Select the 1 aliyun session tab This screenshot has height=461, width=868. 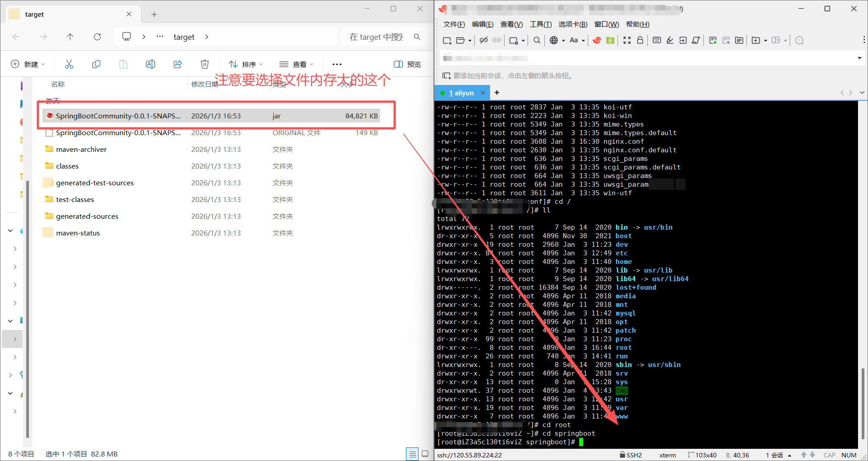click(x=461, y=93)
